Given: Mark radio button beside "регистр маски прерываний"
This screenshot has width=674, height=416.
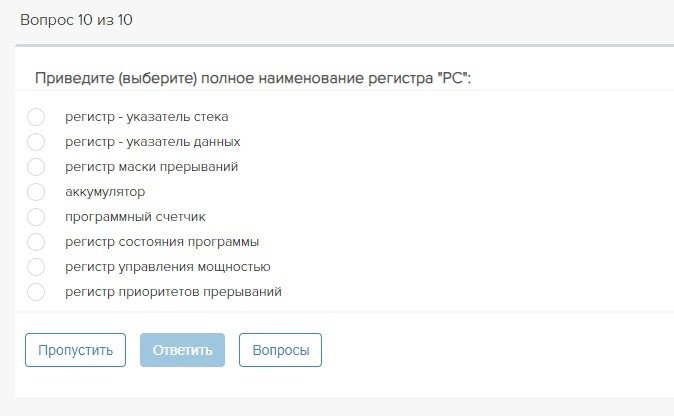Looking at the screenshot, I should [x=36, y=167].
